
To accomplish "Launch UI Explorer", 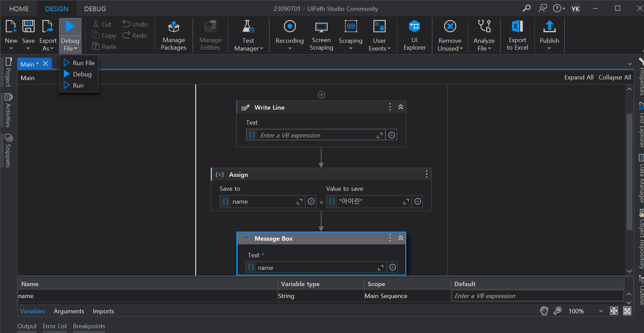I will pyautogui.click(x=415, y=35).
